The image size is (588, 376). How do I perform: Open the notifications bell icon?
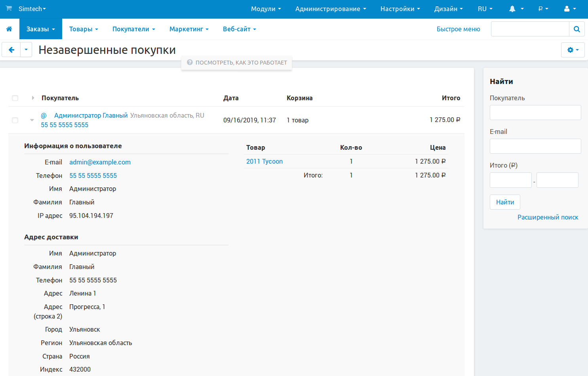(x=512, y=9)
